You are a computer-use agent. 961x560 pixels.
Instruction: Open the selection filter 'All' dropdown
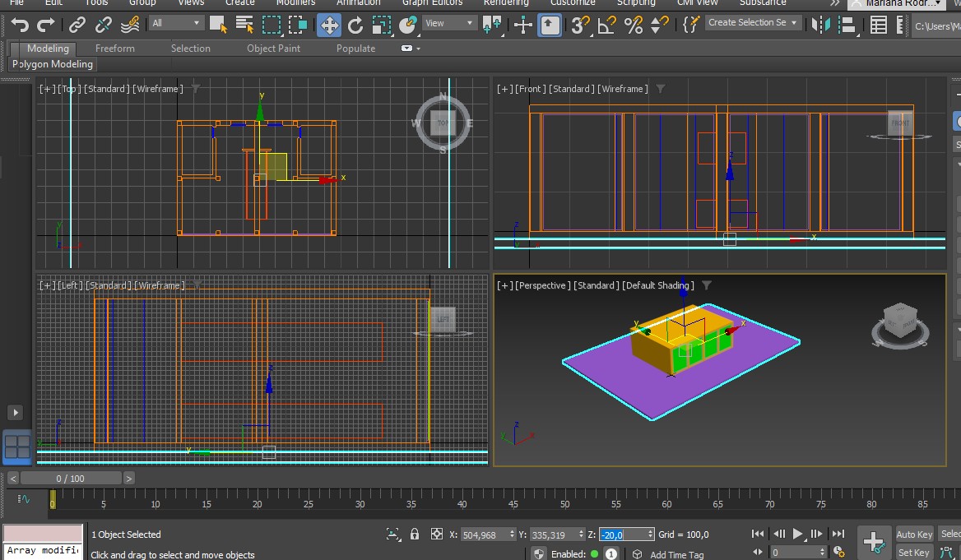[176, 23]
